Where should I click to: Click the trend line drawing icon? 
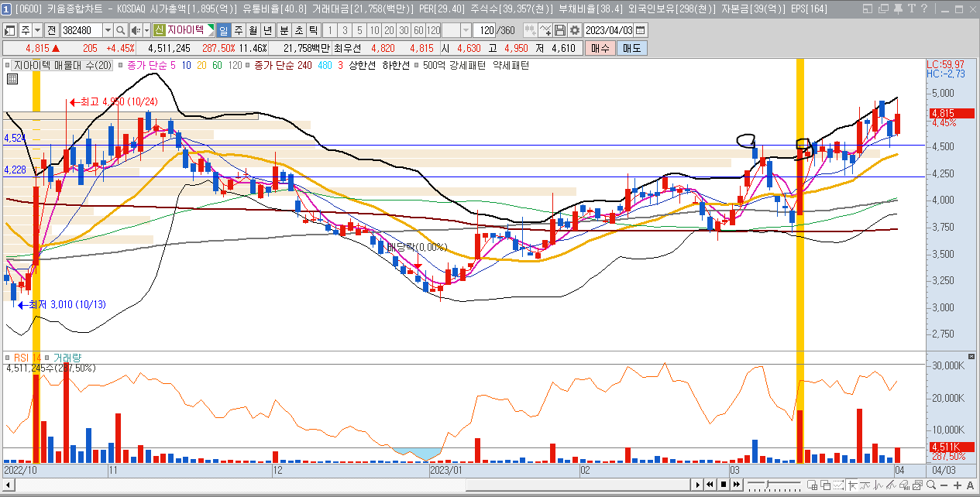click(891, 485)
